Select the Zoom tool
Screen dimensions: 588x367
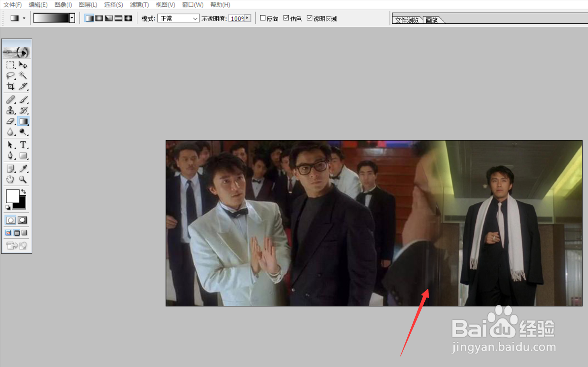point(23,179)
